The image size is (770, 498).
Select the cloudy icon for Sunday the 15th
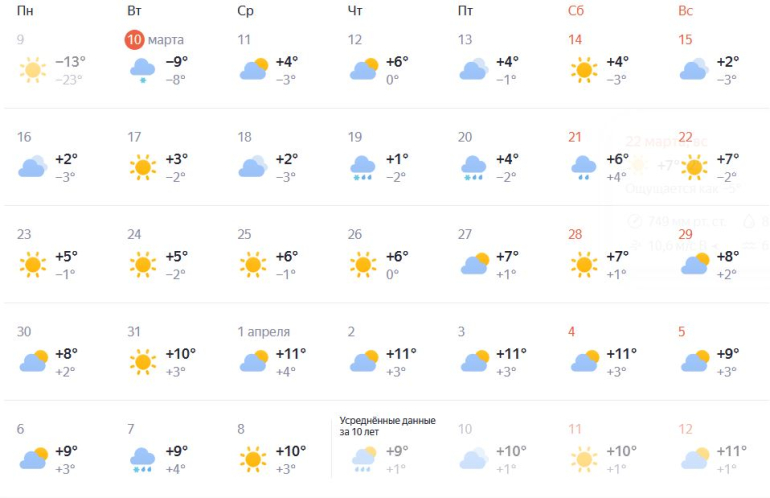[692, 70]
